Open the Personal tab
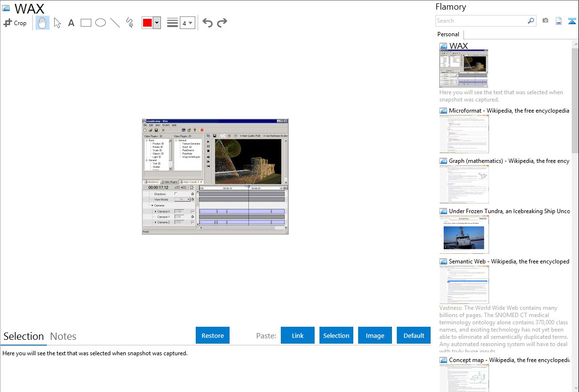The image size is (579, 392). (448, 34)
